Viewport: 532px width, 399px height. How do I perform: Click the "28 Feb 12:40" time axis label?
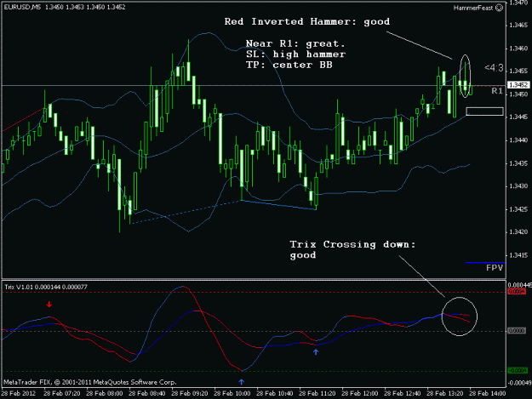(403, 394)
